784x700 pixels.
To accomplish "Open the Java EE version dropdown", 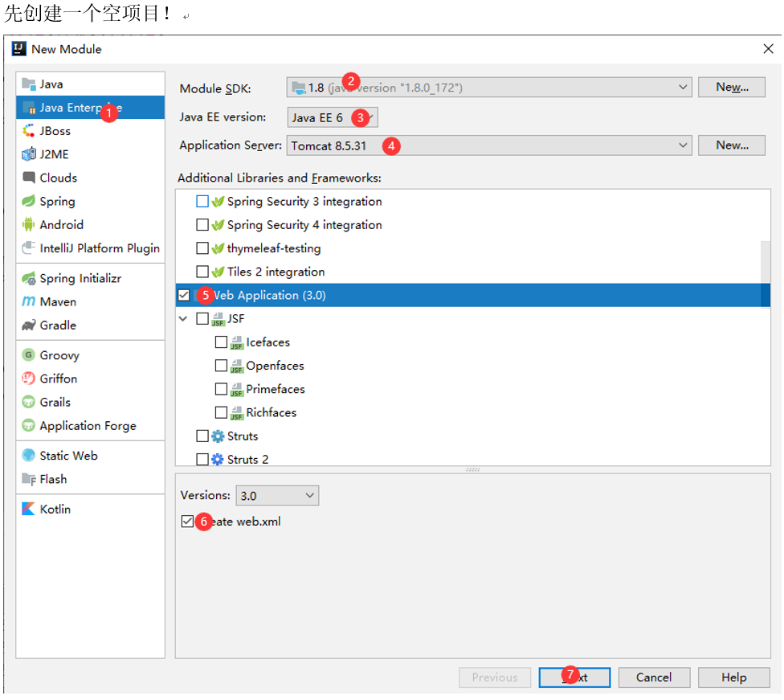I will pos(333,117).
